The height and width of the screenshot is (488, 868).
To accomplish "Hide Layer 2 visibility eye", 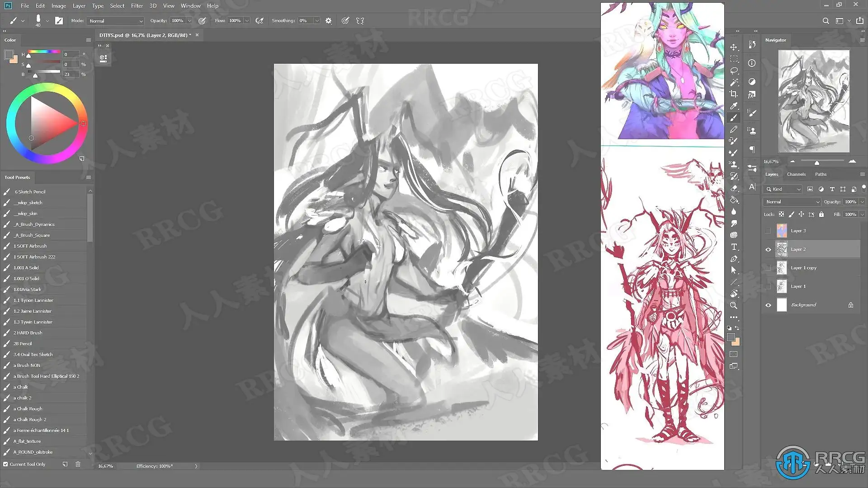I will [768, 249].
